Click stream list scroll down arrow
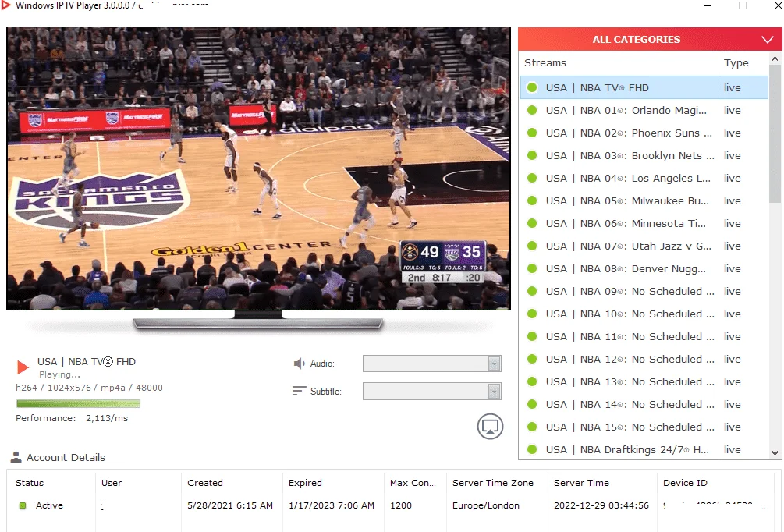Screen dimensions: 784x532 [x=775, y=453]
